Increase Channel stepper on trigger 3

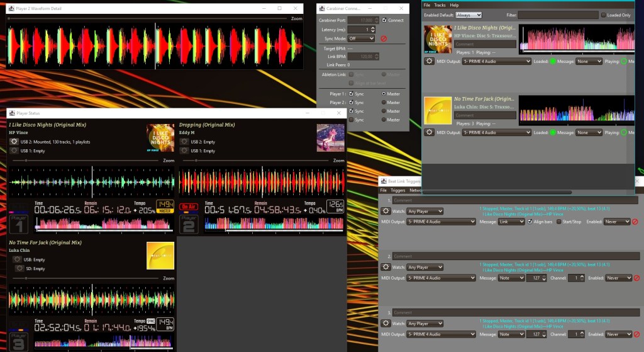point(582,332)
